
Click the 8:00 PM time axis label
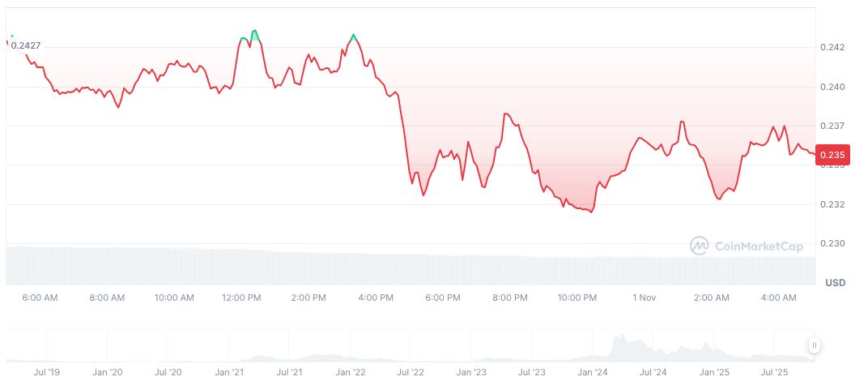pyautogui.click(x=509, y=298)
